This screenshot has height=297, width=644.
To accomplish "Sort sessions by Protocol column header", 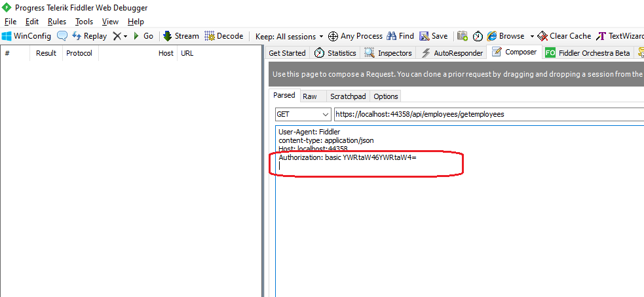I will tap(80, 53).
